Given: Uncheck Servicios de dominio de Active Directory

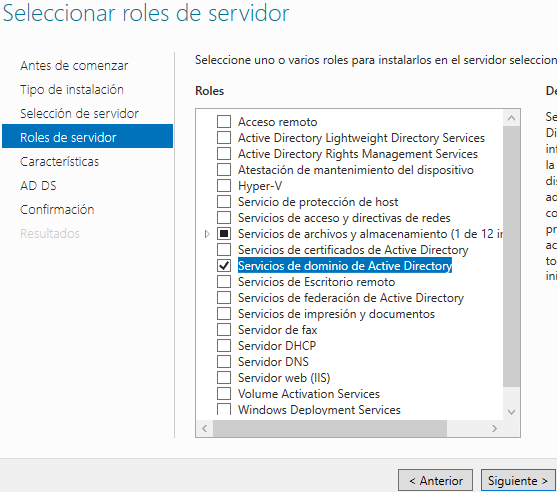Looking at the screenshot, I should 224,265.
